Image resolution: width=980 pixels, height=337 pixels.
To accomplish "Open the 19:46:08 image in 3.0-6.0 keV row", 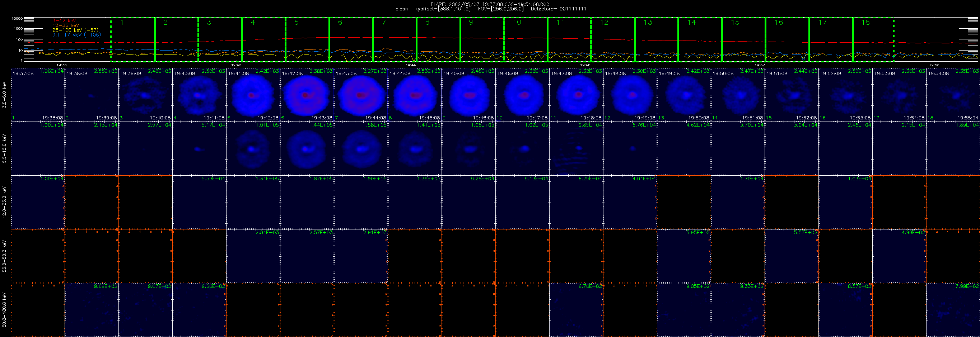I will point(523,95).
